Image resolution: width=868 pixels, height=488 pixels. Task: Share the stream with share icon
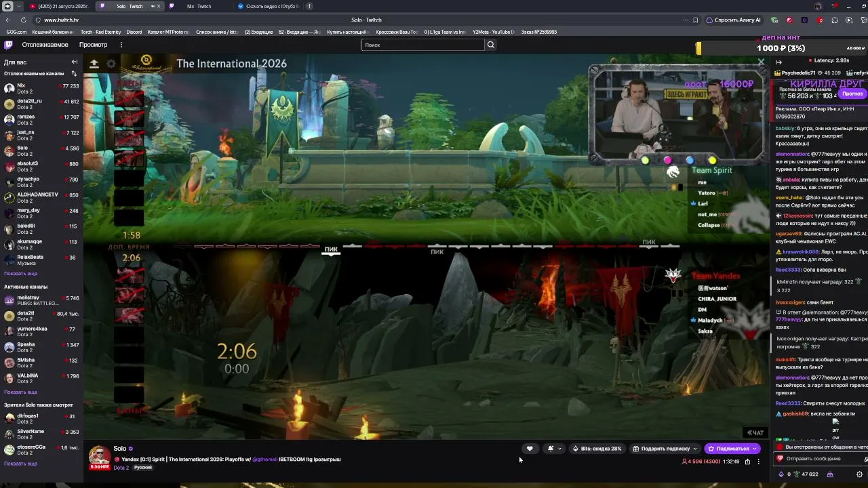[x=747, y=462]
